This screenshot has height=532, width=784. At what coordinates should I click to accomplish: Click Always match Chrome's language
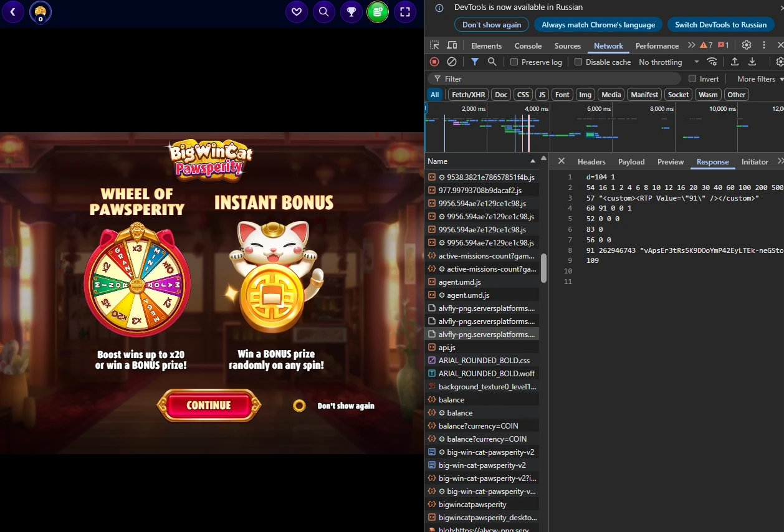point(598,25)
